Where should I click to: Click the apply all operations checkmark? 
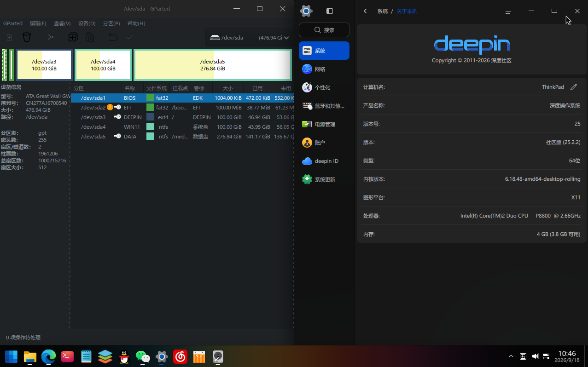130,37
